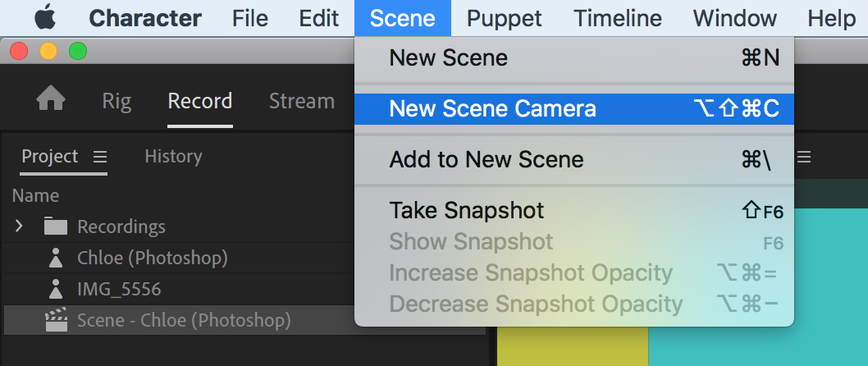The width and height of the screenshot is (868, 366).
Task: Click the Scene - Chloe clapperboard icon
Action: [x=56, y=320]
